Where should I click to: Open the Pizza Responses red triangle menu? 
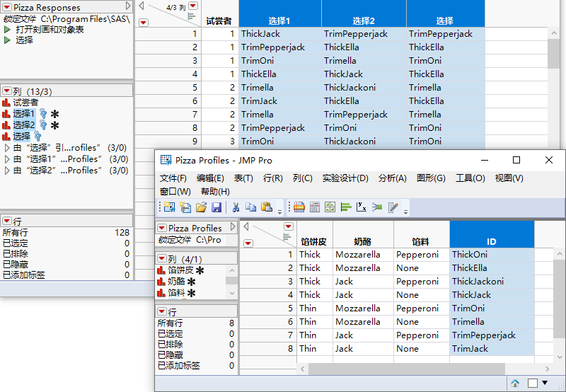[7, 7]
